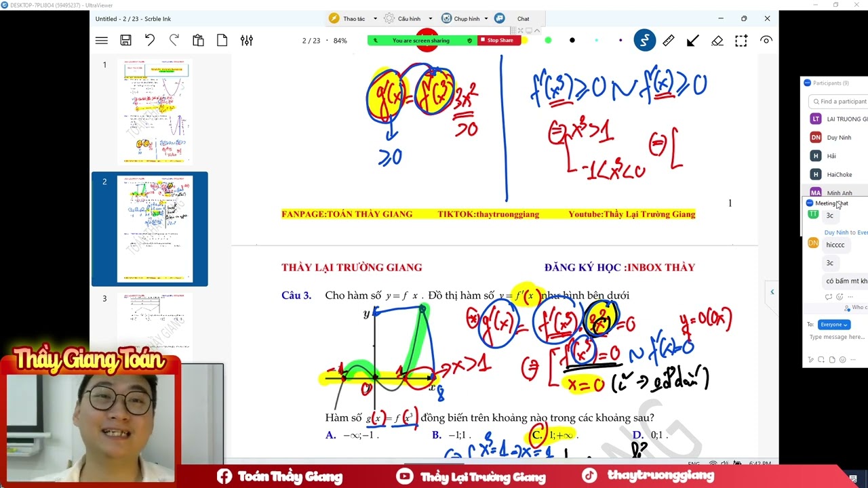Click the page counter 2 / 23
Screen dimensions: 868x488
(311, 41)
